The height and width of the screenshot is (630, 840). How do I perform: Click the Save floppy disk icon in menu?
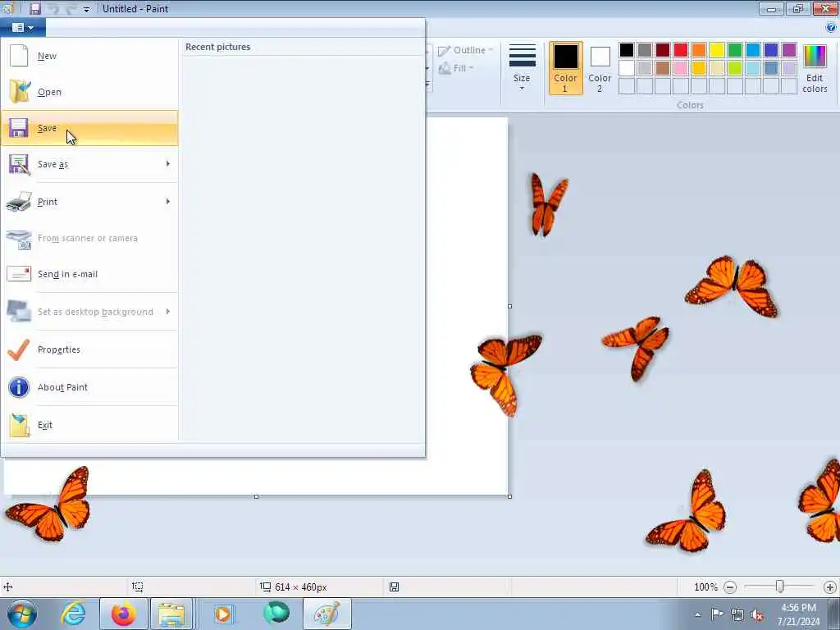point(19,128)
